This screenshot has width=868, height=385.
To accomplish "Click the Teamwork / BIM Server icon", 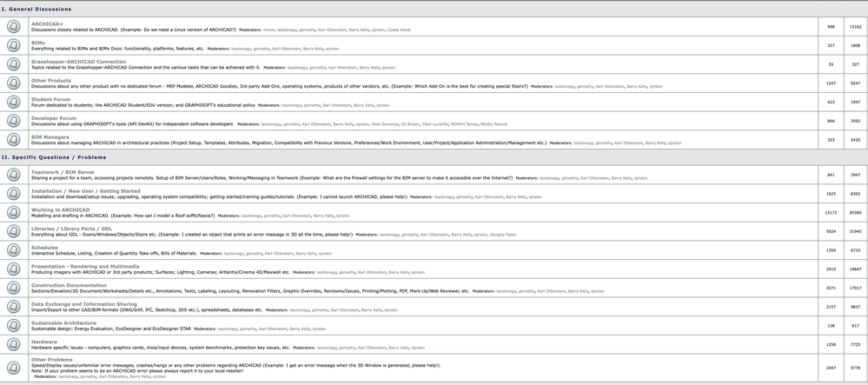I will pos(13,175).
